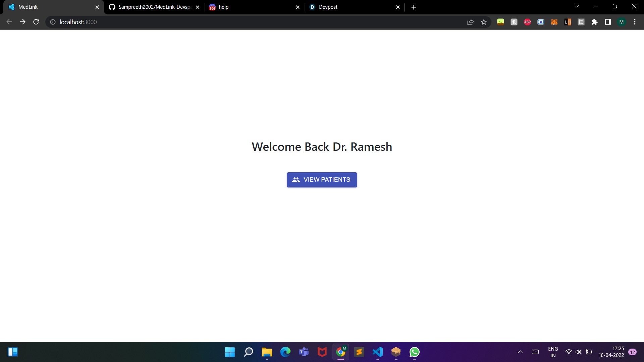Image resolution: width=644 pixels, height=362 pixels.
Task: Open the Extensions puzzle menu
Action: click(x=594, y=22)
